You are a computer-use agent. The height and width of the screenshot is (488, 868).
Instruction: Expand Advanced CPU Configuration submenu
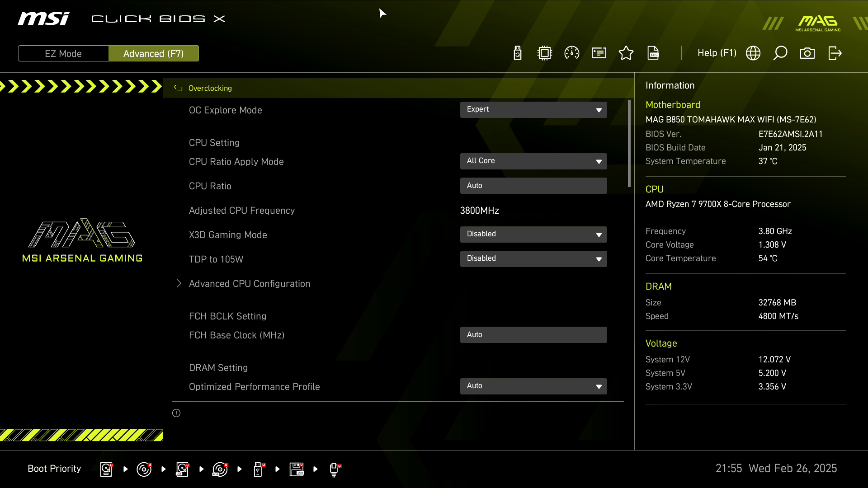249,284
